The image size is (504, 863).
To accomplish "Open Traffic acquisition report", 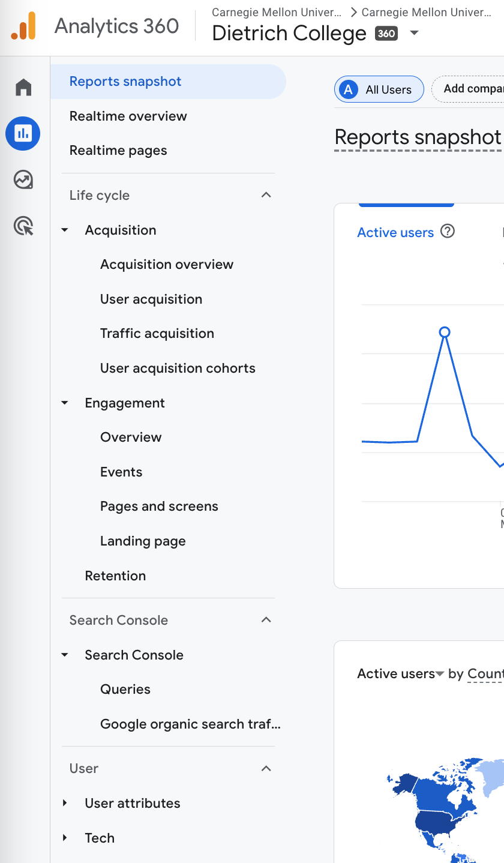I will pos(157,334).
